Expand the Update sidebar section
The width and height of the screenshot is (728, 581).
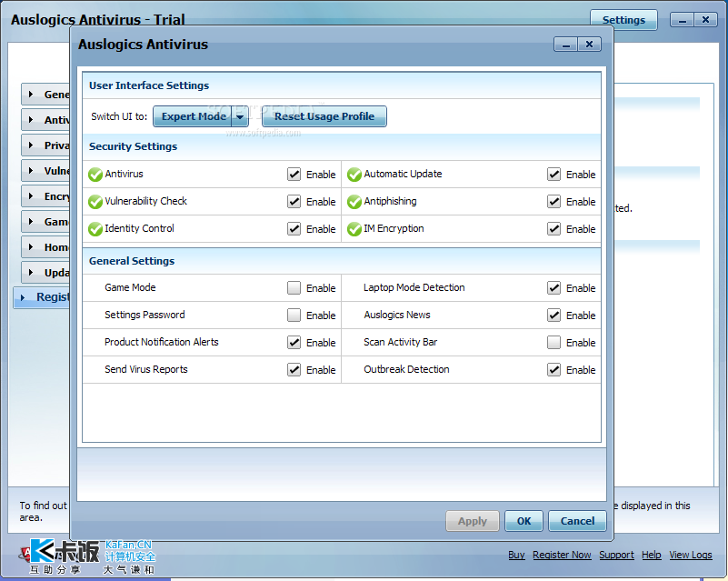[x=45, y=273]
